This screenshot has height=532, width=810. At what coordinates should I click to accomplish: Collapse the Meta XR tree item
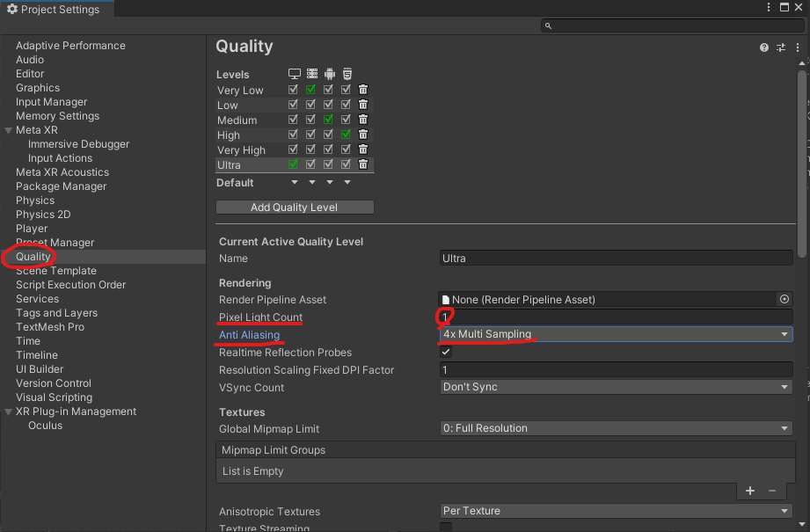point(8,130)
